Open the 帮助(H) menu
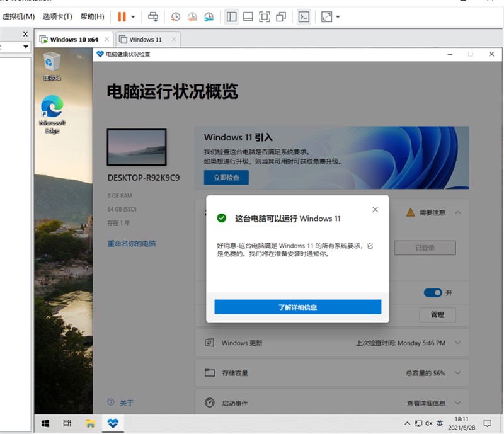Image resolution: width=504 pixels, height=434 pixels. [92, 16]
